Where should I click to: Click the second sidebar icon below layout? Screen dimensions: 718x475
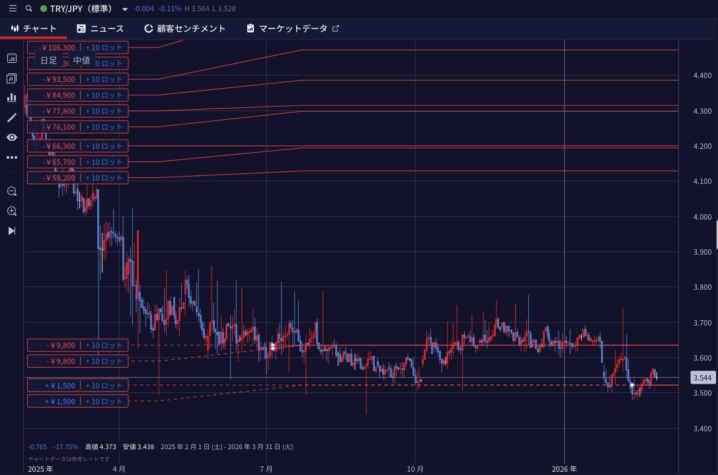coord(12,78)
